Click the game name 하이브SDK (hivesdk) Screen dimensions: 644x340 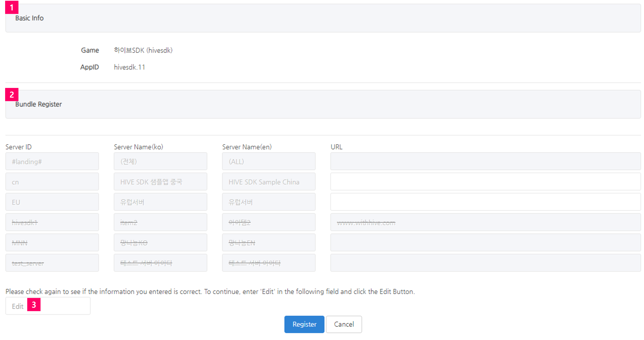click(143, 50)
